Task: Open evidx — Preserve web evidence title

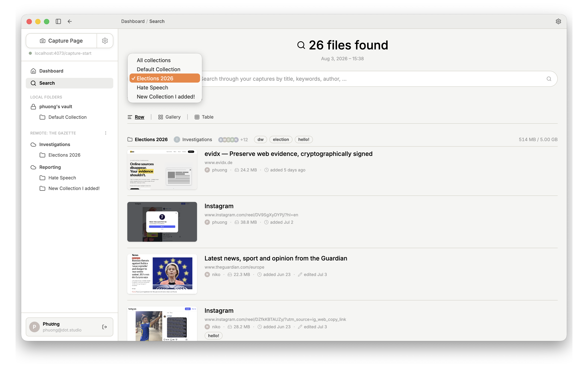Action: (288, 154)
